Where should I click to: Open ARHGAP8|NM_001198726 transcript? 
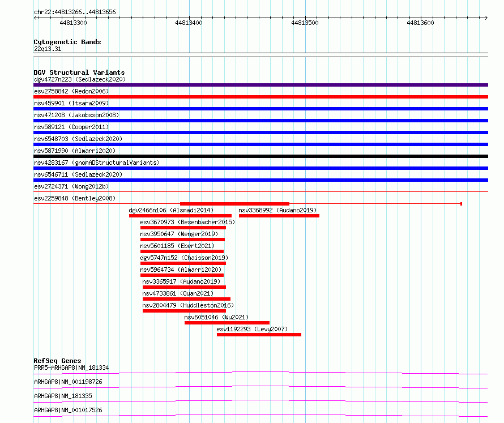click(68, 382)
